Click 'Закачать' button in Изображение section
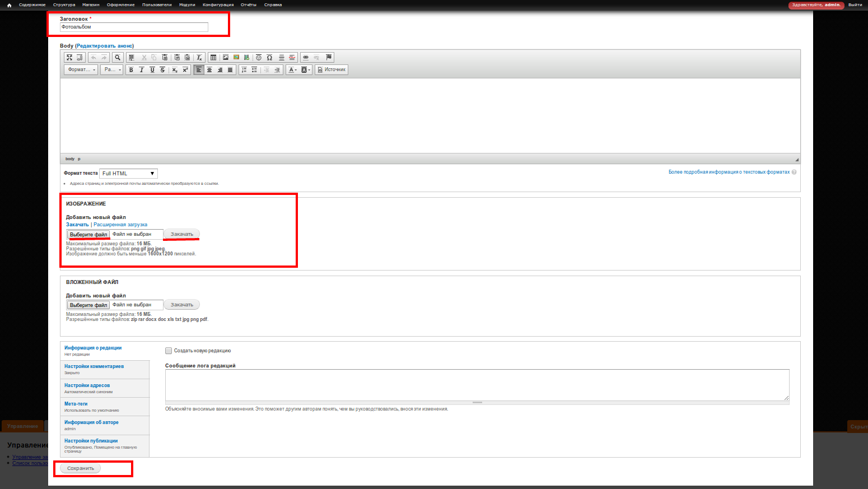The height and width of the screenshot is (489, 868). [x=182, y=234]
